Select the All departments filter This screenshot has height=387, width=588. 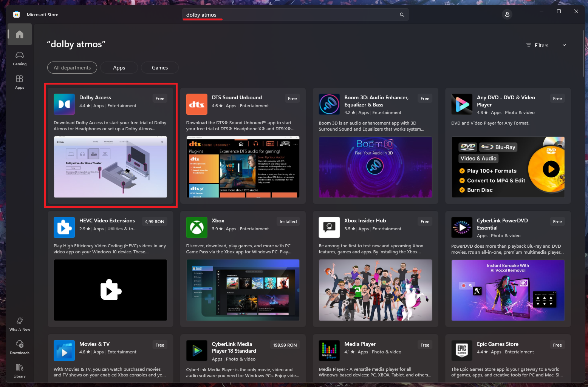pyautogui.click(x=72, y=68)
